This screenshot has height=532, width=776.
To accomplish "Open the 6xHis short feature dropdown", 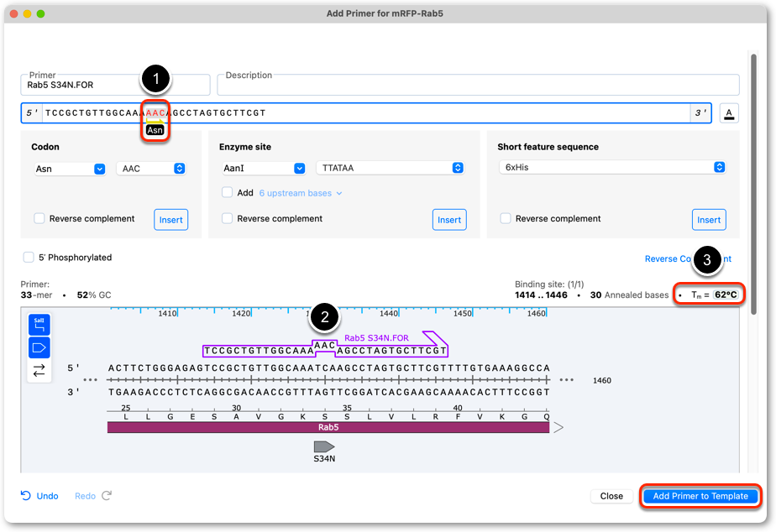I will tap(612, 167).
